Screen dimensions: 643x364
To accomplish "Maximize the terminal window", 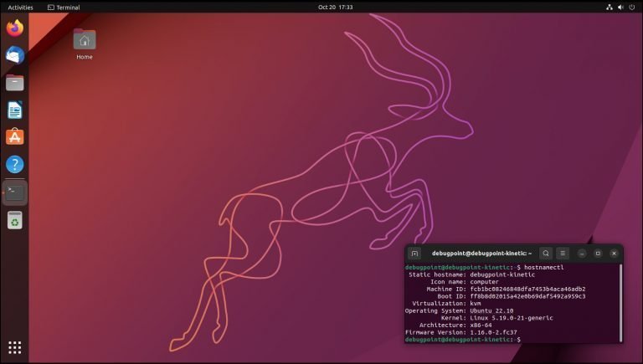I will pyautogui.click(x=598, y=254).
